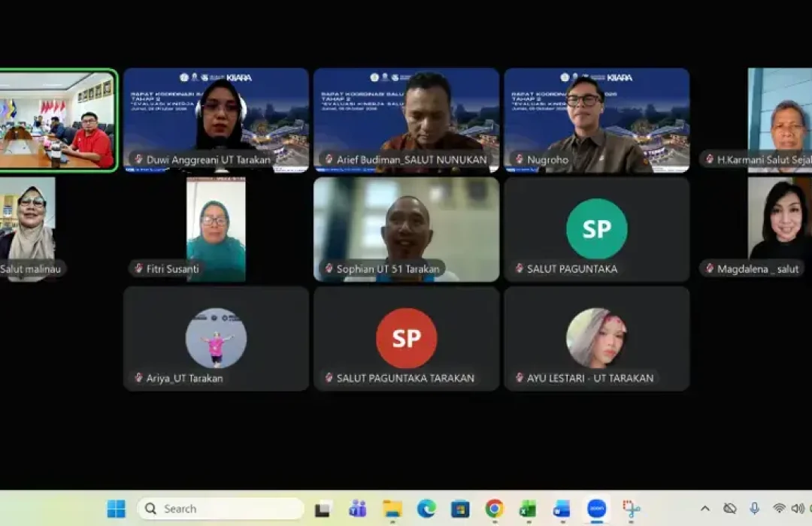Expand the hidden system tray icons chevron

click(x=705, y=509)
